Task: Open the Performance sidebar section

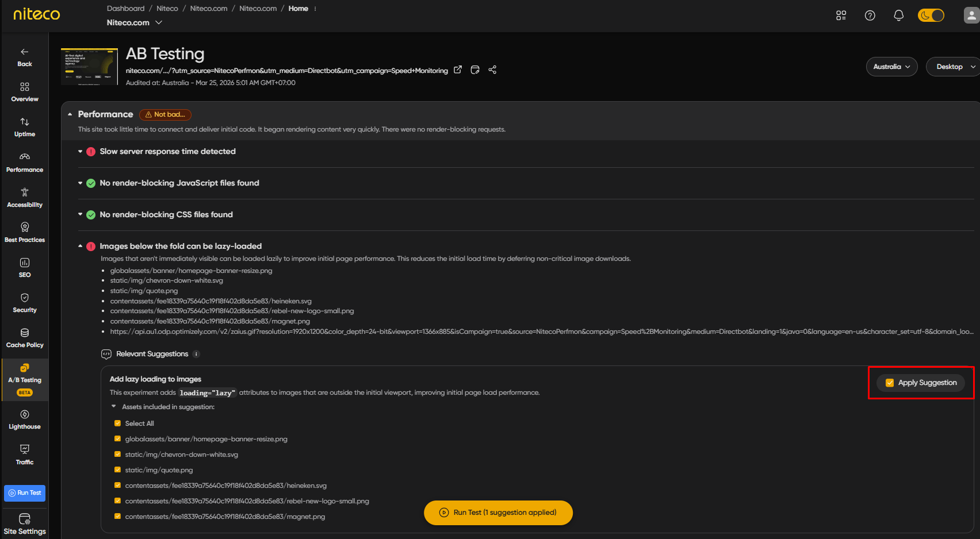Action: pos(25,163)
